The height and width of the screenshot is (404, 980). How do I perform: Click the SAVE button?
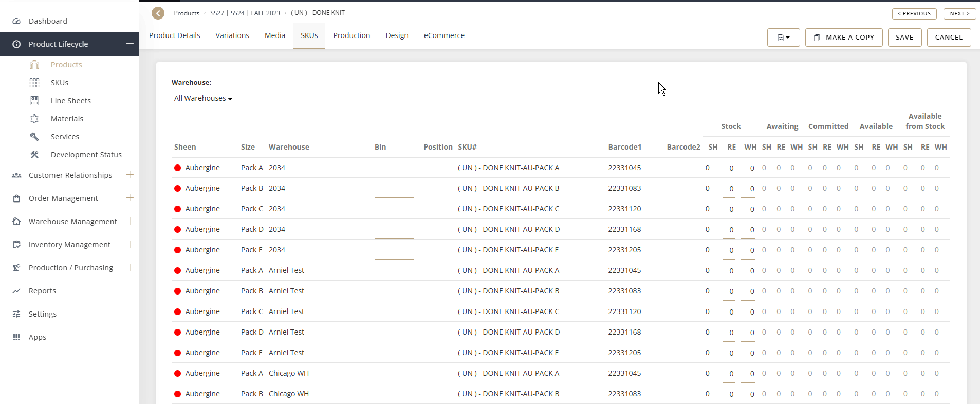(904, 38)
